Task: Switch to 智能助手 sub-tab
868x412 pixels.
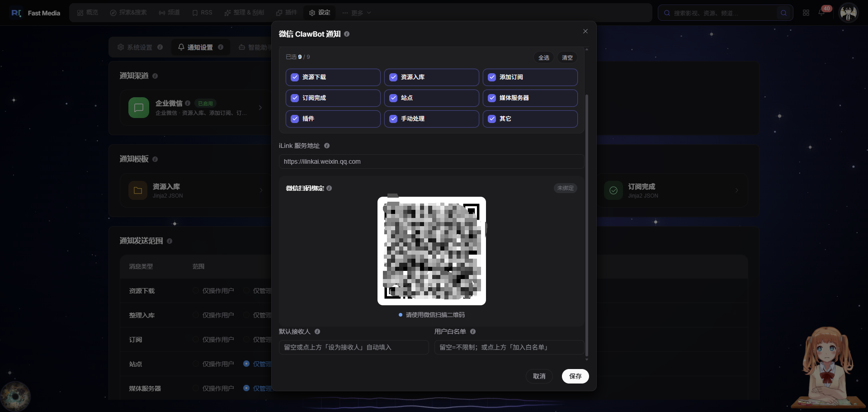Action: point(255,47)
